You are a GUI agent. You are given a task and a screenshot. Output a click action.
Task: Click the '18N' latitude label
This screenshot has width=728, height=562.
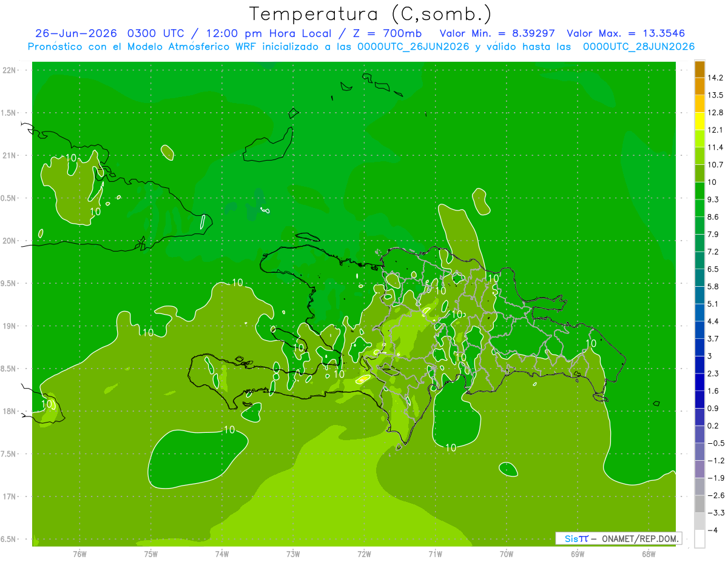[8, 411]
